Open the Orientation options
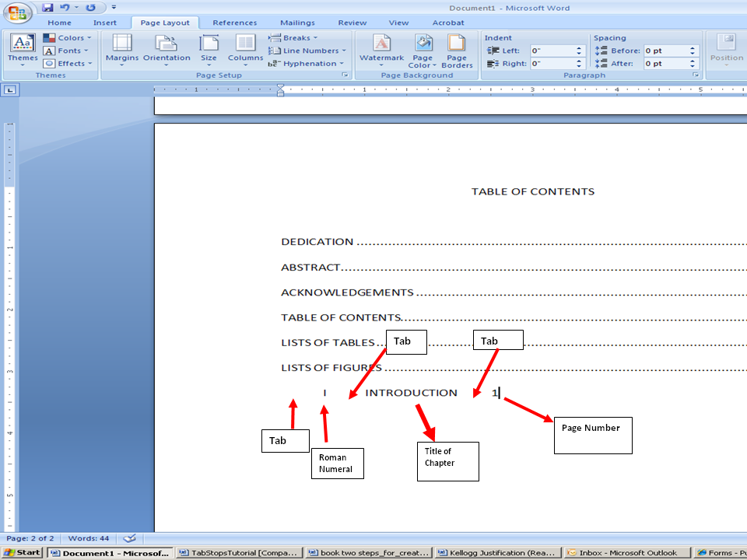The height and width of the screenshot is (560, 747). (167, 50)
